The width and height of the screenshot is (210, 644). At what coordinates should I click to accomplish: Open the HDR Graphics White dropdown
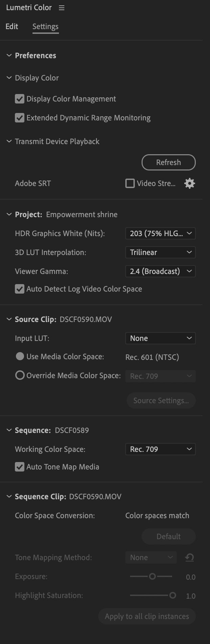pos(160,233)
